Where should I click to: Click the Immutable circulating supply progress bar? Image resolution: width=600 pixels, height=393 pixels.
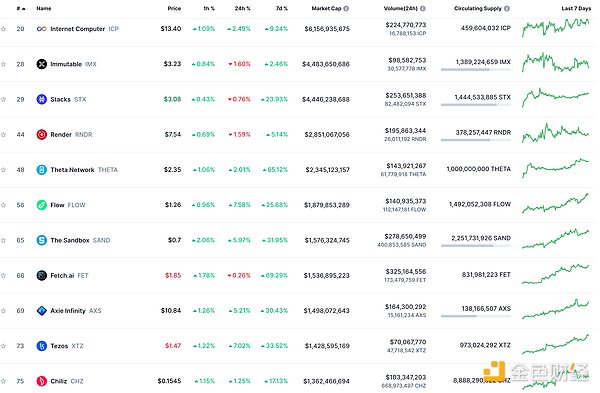tap(476, 70)
